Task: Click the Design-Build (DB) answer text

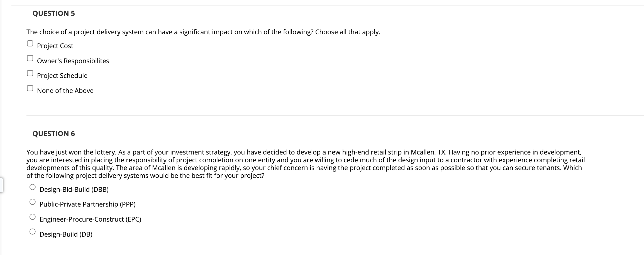Action: [66, 234]
